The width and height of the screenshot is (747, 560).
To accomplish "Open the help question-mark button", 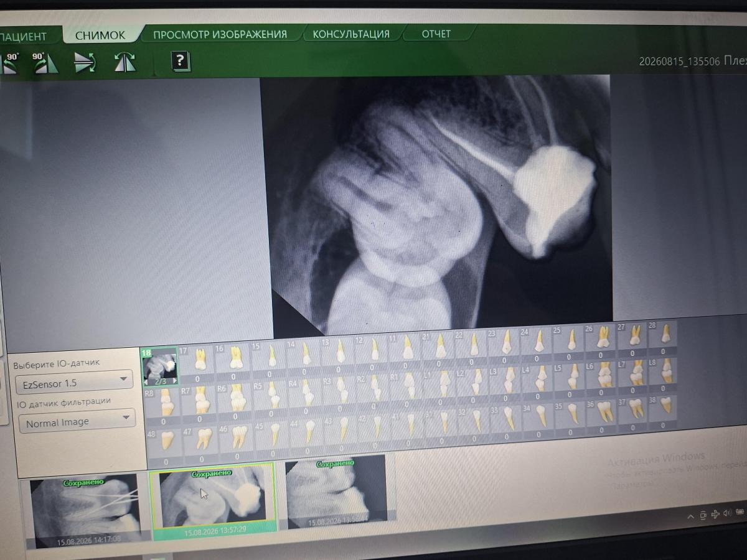I will coord(180,60).
